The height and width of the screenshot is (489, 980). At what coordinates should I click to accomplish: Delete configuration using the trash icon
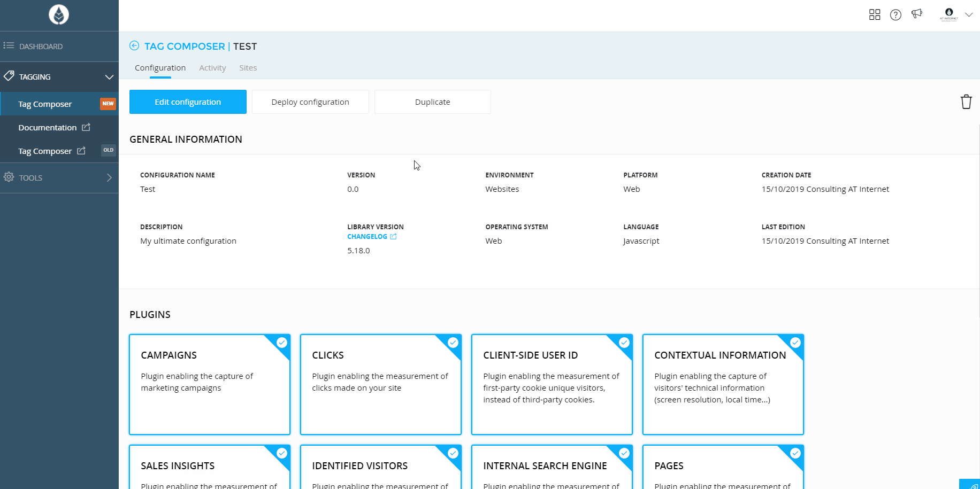pyautogui.click(x=966, y=102)
